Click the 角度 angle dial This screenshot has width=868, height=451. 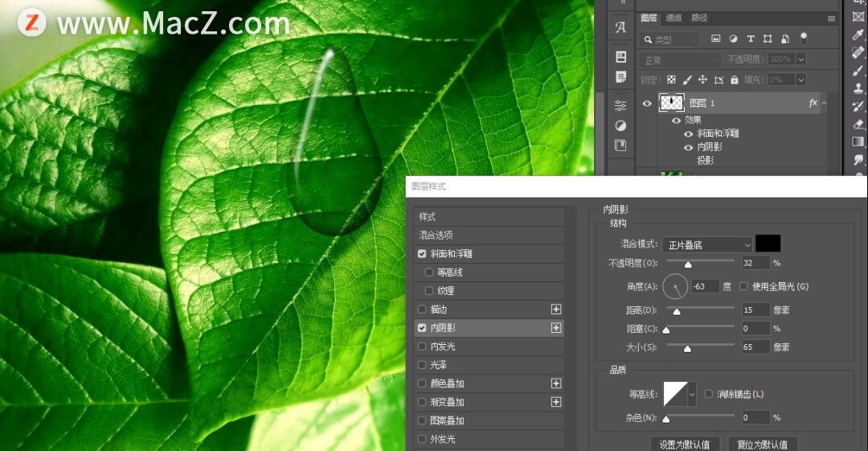click(x=675, y=286)
